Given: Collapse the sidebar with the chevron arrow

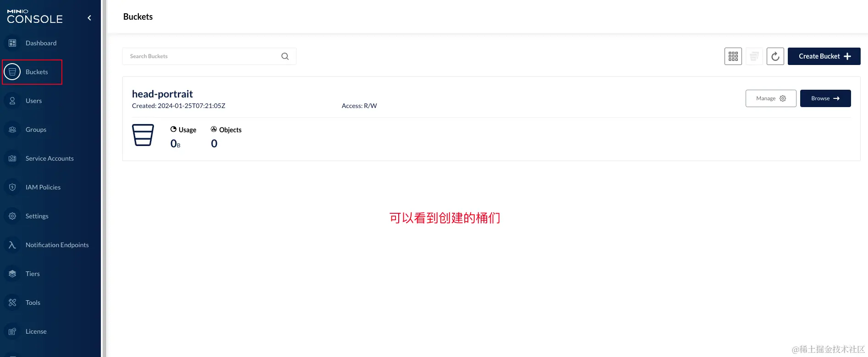Looking at the screenshot, I should 89,18.
